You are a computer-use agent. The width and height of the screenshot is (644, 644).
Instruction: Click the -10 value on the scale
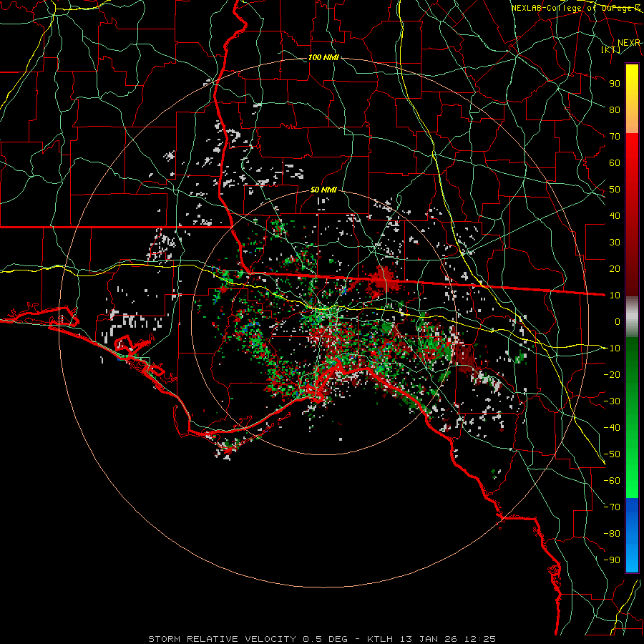click(x=612, y=348)
